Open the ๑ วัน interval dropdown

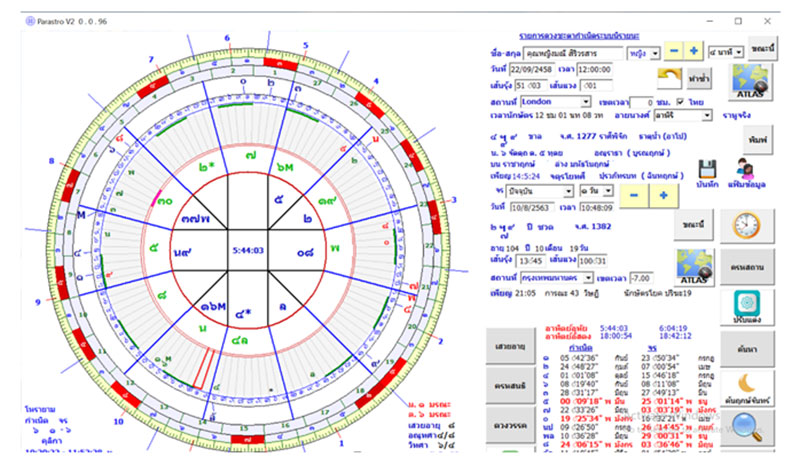608,191
